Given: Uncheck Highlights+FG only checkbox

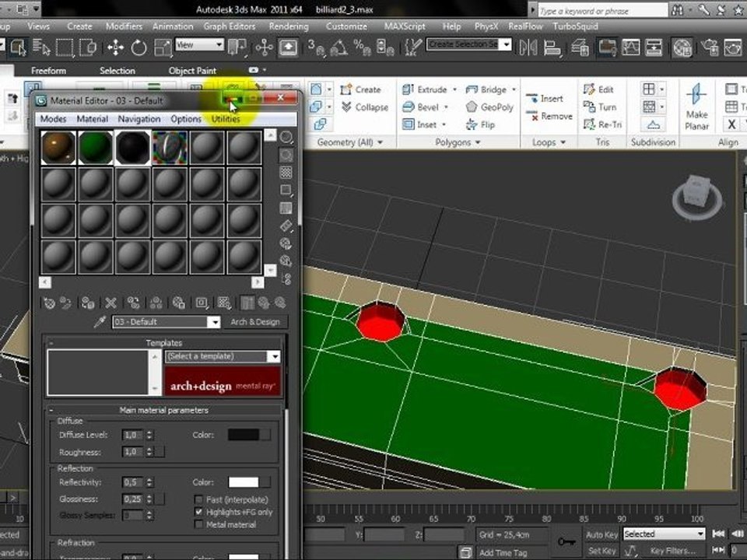Looking at the screenshot, I should [x=198, y=512].
